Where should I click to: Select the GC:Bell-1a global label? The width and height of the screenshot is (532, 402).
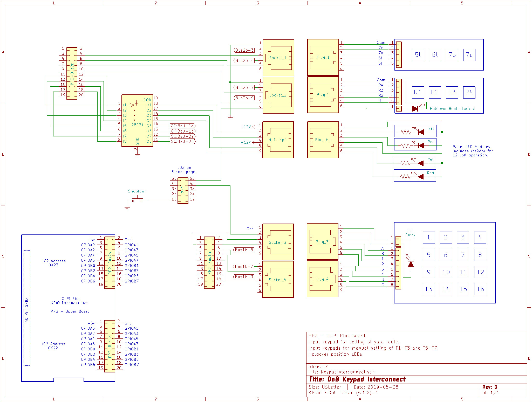pos(183,126)
